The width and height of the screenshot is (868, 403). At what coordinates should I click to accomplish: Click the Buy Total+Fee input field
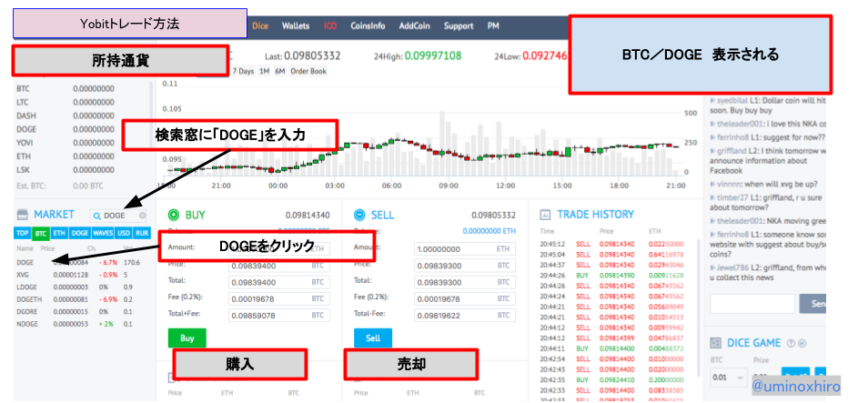(279, 316)
